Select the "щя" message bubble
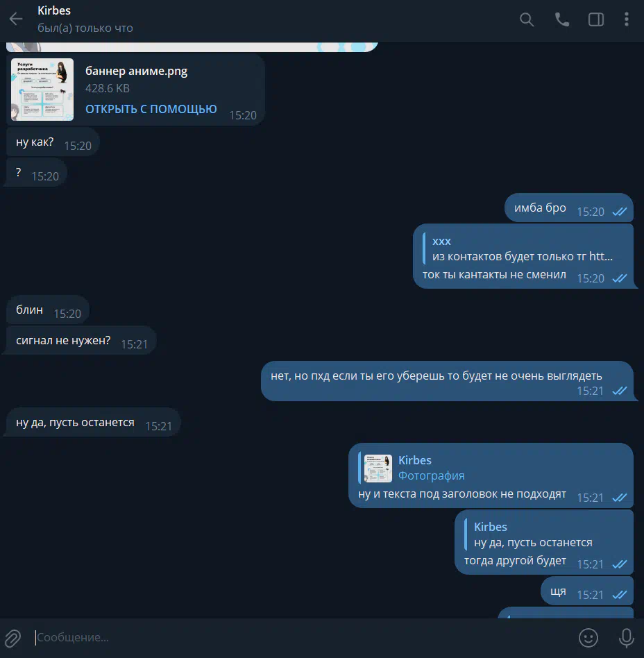 [x=587, y=591]
